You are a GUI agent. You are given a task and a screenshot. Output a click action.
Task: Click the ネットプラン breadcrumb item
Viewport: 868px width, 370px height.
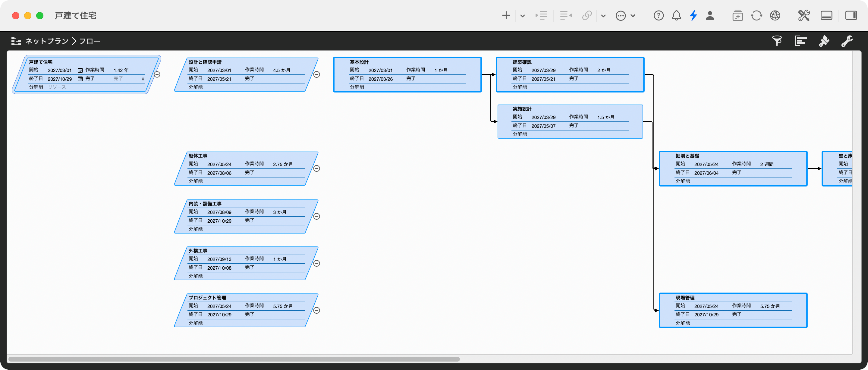click(x=47, y=41)
